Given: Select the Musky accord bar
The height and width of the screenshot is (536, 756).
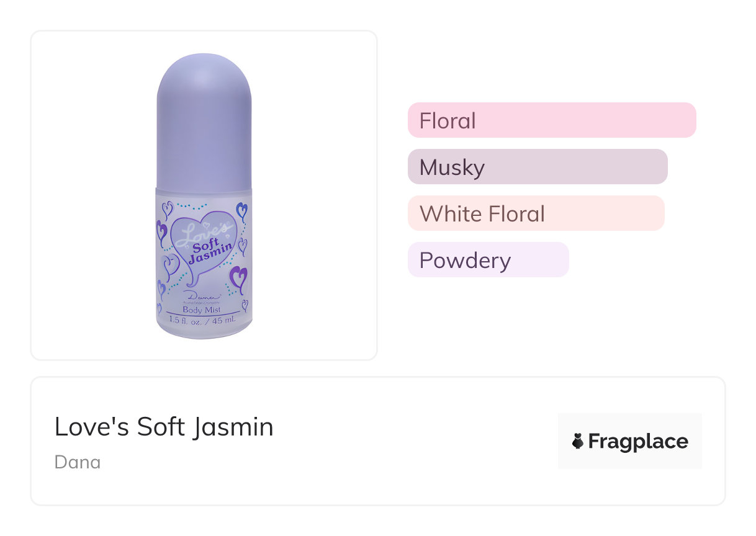Looking at the screenshot, I should pos(537,166).
